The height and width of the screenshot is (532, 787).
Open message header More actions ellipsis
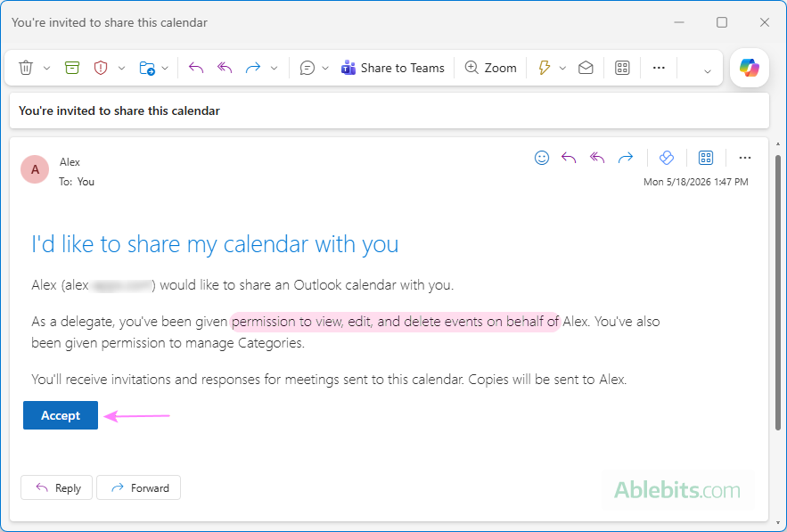coord(745,158)
